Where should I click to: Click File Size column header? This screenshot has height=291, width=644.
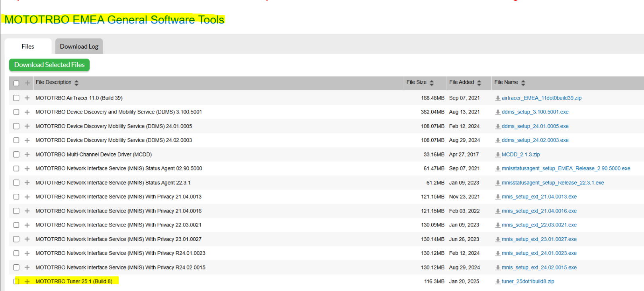(416, 82)
